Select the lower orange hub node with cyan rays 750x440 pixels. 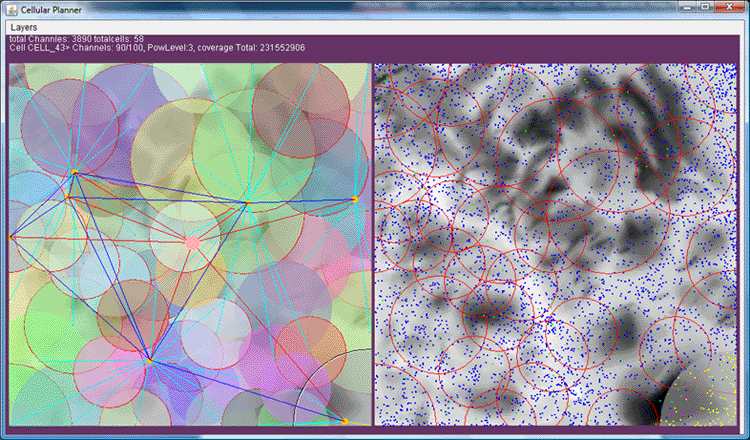click(x=150, y=361)
